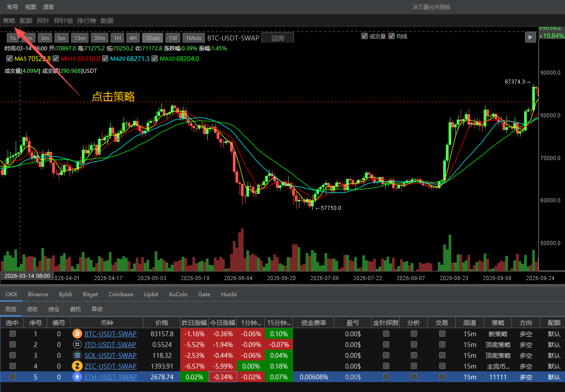Switch to the Huobi exchange tab
565x392 pixels.
[x=229, y=294]
